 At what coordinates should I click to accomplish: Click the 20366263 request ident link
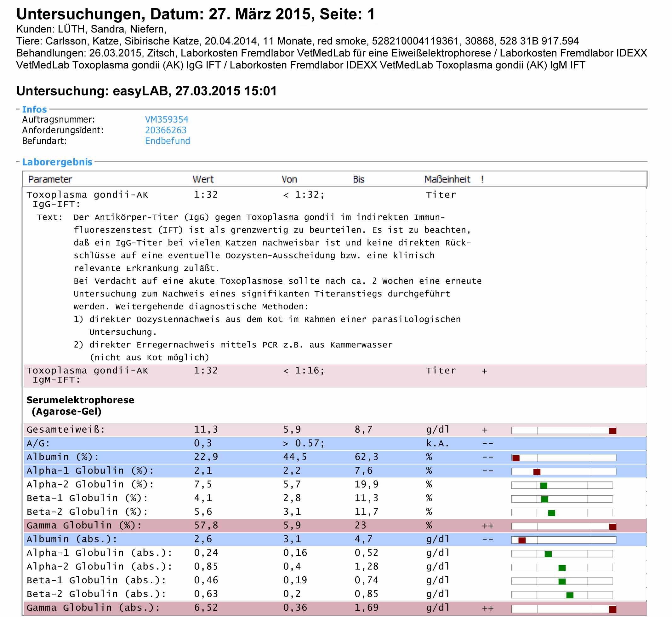166,130
